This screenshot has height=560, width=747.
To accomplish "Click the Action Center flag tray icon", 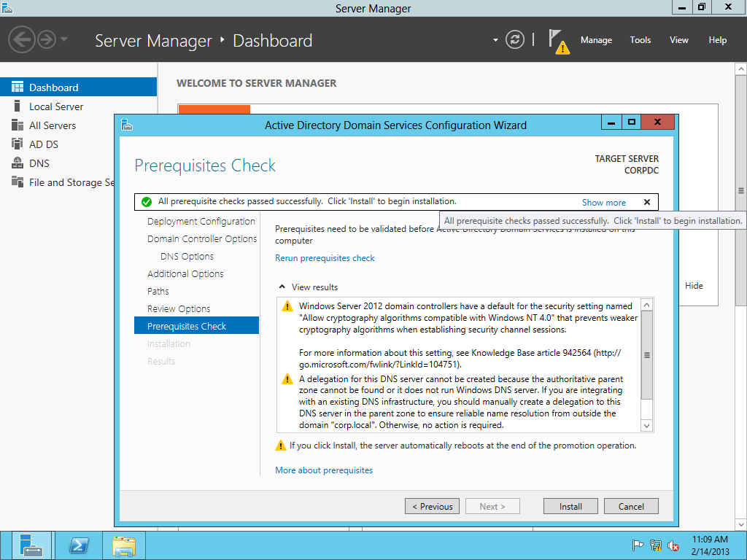I will (638, 545).
